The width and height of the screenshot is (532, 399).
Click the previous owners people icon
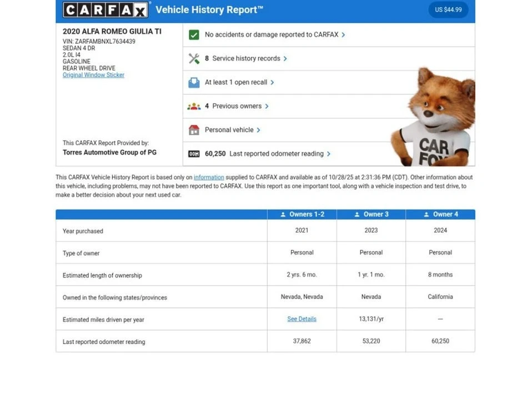coord(194,107)
